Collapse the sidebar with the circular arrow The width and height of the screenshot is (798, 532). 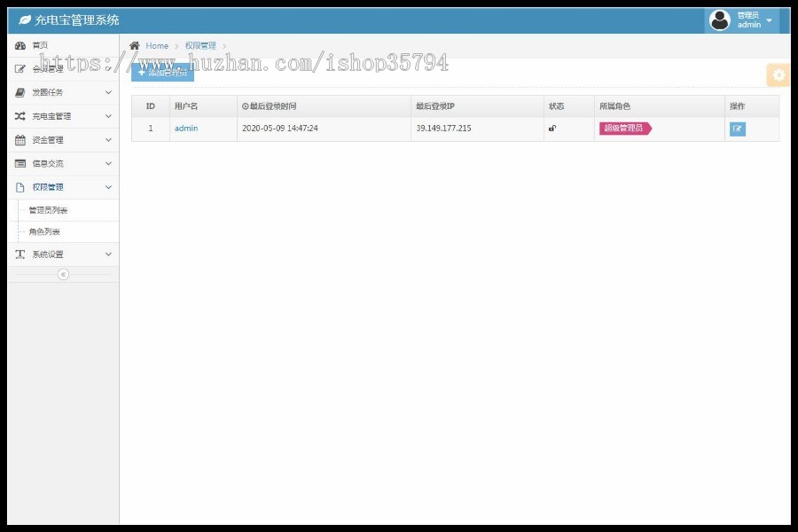[x=62, y=275]
